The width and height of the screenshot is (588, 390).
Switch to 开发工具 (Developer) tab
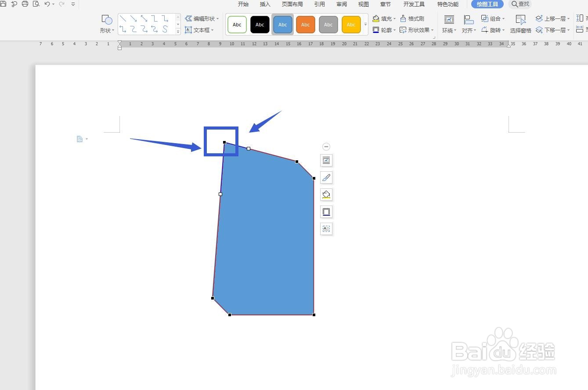click(x=414, y=4)
